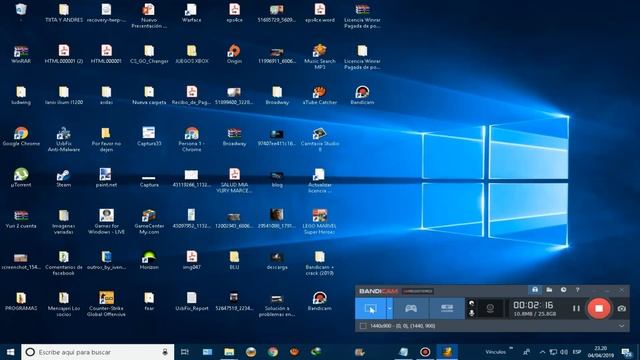Open the taskbar clock and date
This screenshot has height=360, width=640.
click(600, 352)
